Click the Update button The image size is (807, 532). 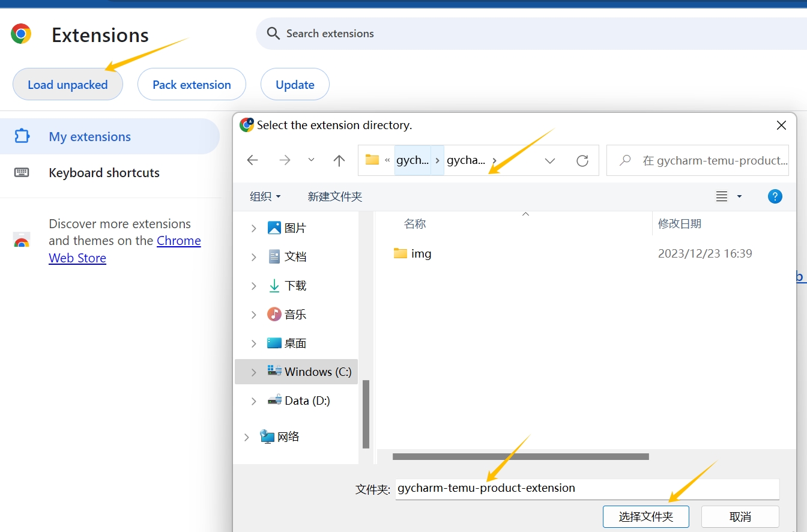tap(295, 85)
